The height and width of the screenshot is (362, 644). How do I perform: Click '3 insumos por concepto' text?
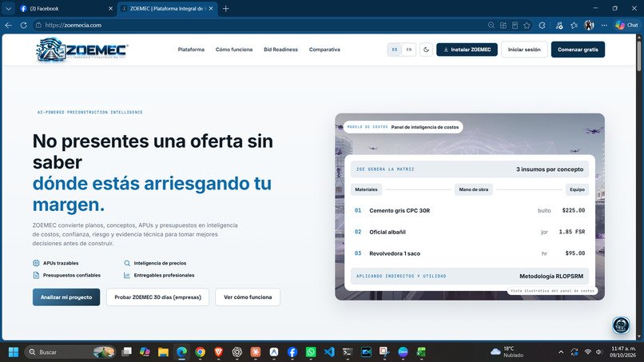tap(550, 169)
